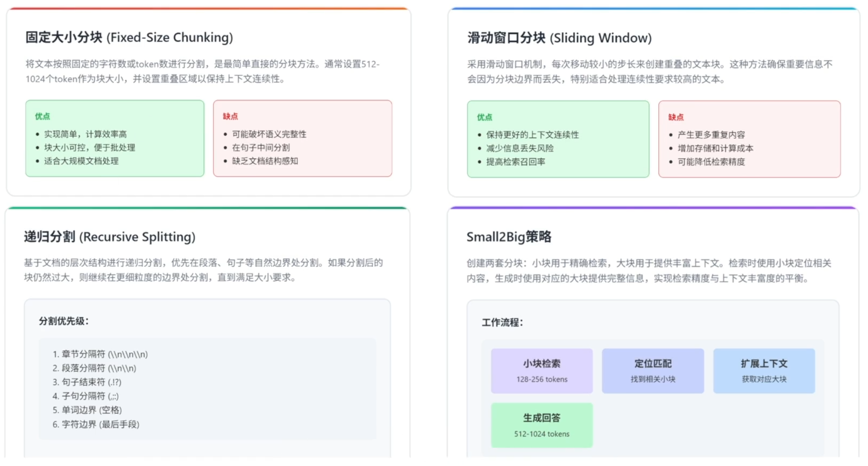This screenshot has height=466, width=868.
Task: Select the 小块检索 128-256 tokens card
Action: click(542, 371)
